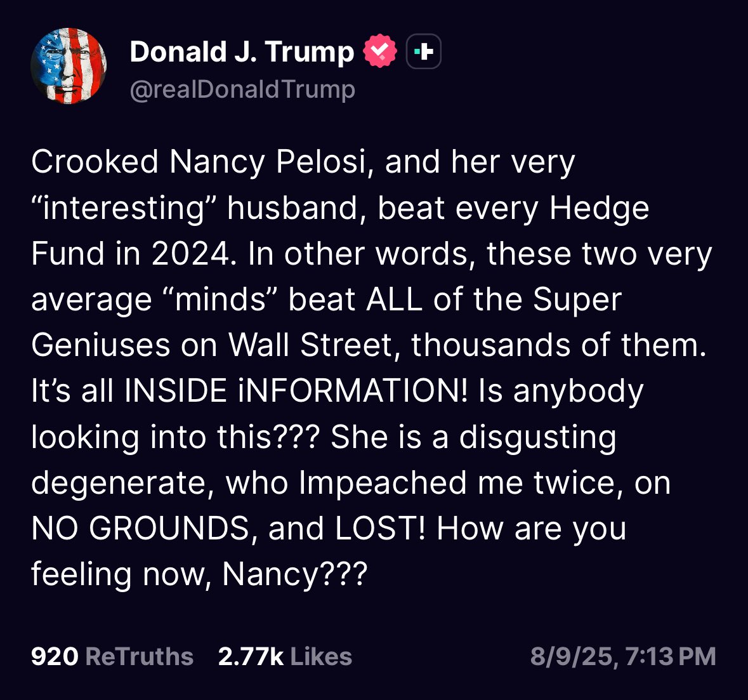Click the teal plus badge icon
This screenshot has width=748, height=700.
pyautogui.click(x=423, y=51)
